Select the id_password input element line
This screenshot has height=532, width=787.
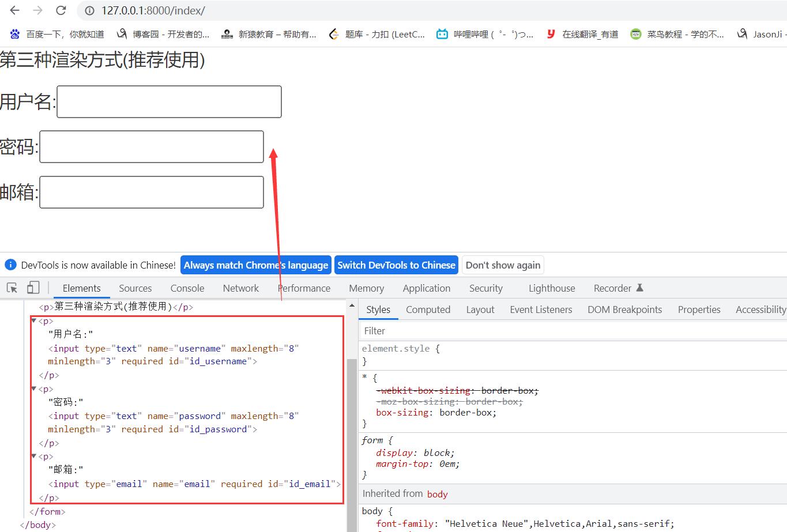pos(174,422)
